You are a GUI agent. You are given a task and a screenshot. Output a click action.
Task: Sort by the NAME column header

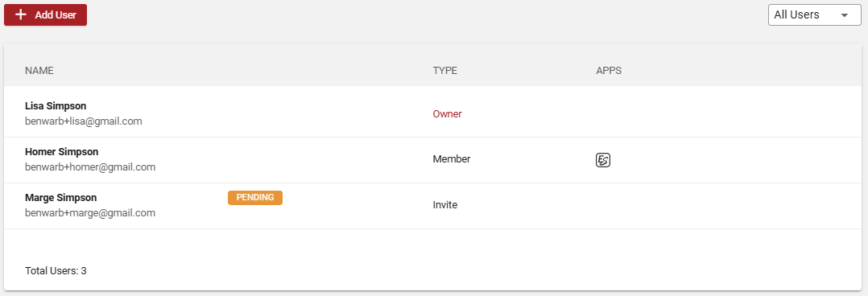coord(39,71)
